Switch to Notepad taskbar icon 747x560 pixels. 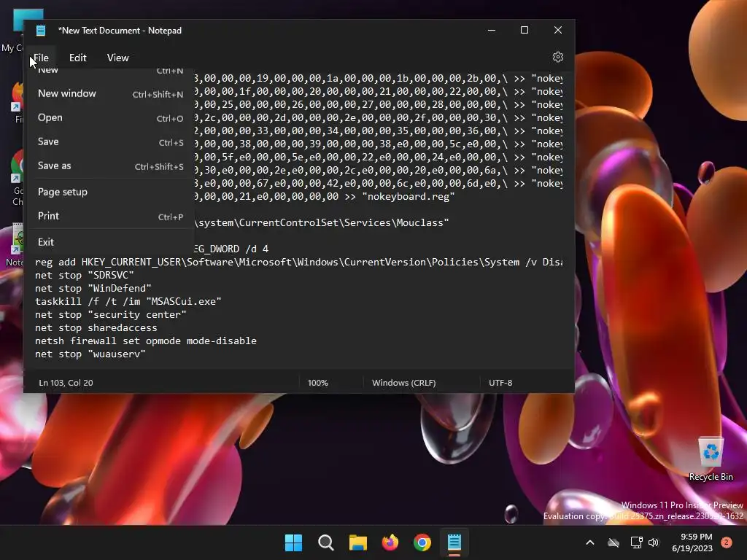pyautogui.click(x=454, y=542)
